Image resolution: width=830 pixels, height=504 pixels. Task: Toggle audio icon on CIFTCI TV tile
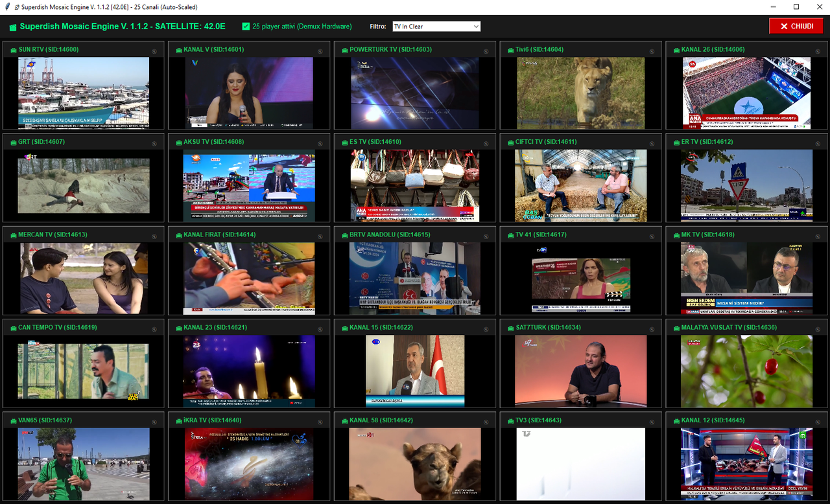(x=652, y=144)
